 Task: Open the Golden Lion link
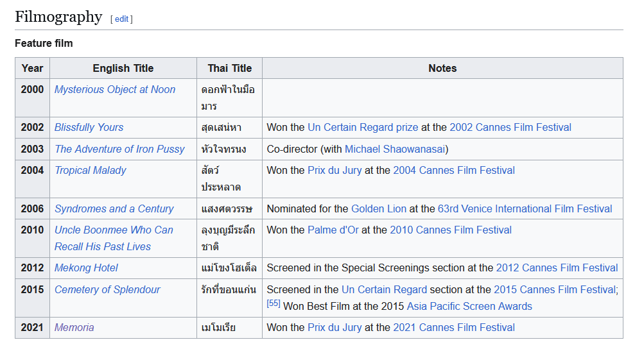click(x=379, y=208)
